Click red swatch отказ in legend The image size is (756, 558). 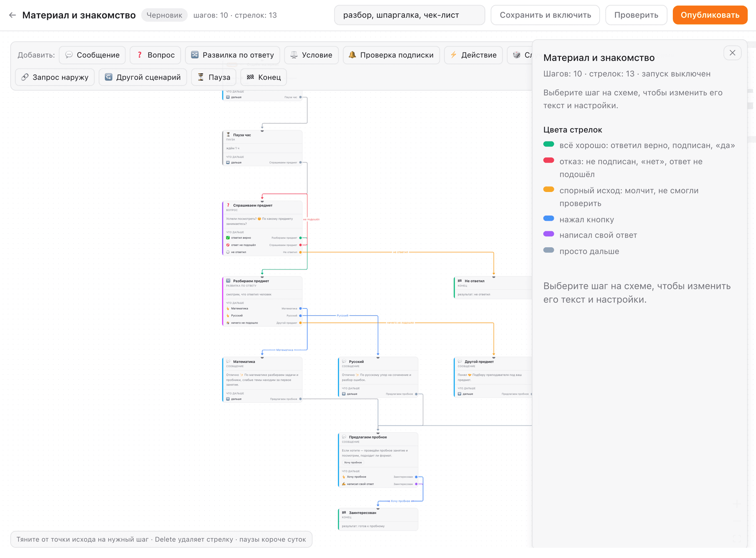[x=549, y=160]
